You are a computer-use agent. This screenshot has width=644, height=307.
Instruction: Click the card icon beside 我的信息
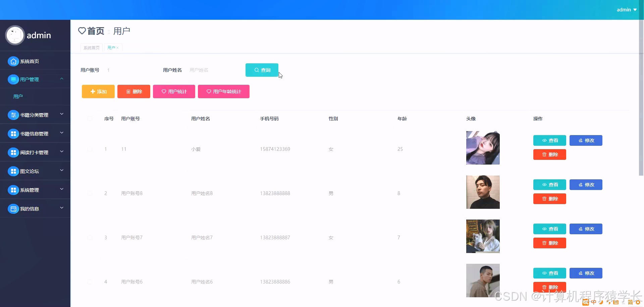click(x=13, y=209)
